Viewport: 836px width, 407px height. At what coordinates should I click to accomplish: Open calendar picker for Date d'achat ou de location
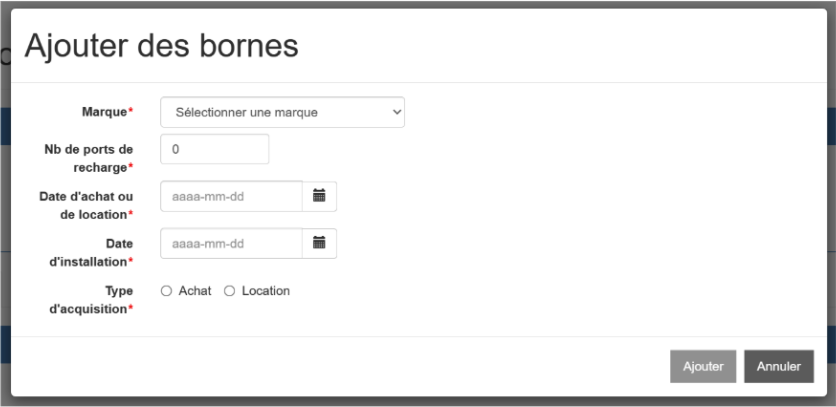click(319, 196)
